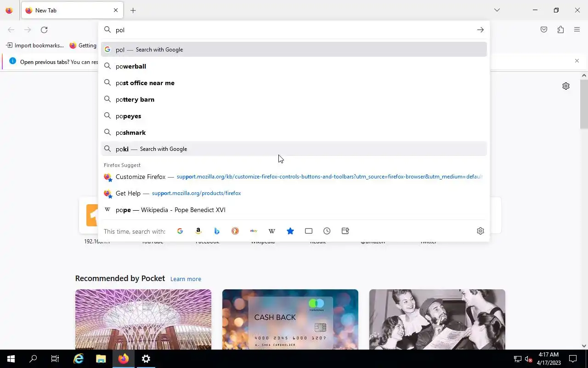The height and width of the screenshot is (368, 588).
Task: Select 'poki — Search with Google' suggestion
Action: click(x=294, y=149)
